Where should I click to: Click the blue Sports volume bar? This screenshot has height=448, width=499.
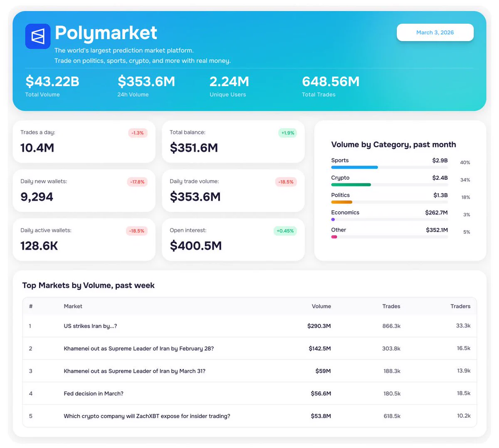(x=354, y=167)
